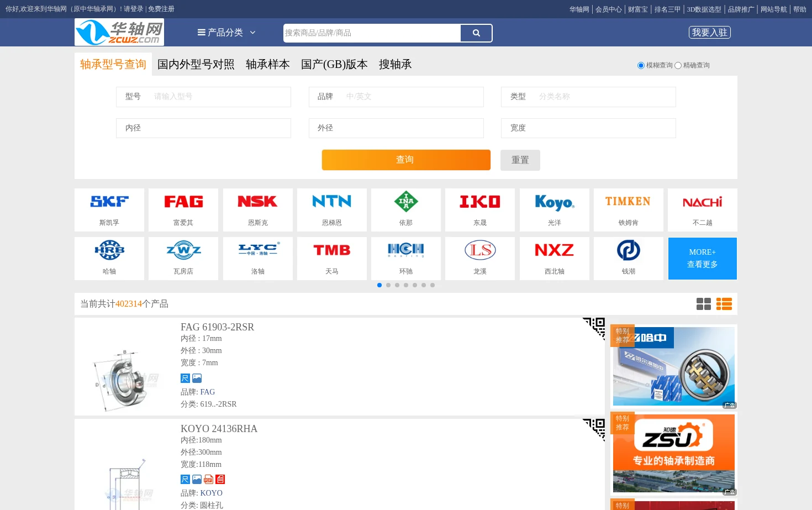Image resolution: width=812 pixels, height=510 pixels.
Task: Focus the 宽度 input field
Action: point(588,128)
